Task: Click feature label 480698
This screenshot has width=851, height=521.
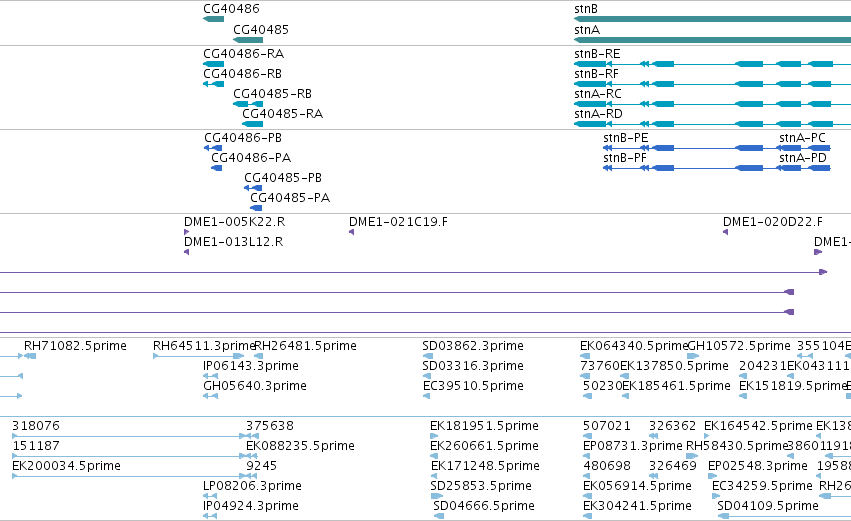Action: [607, 466]
